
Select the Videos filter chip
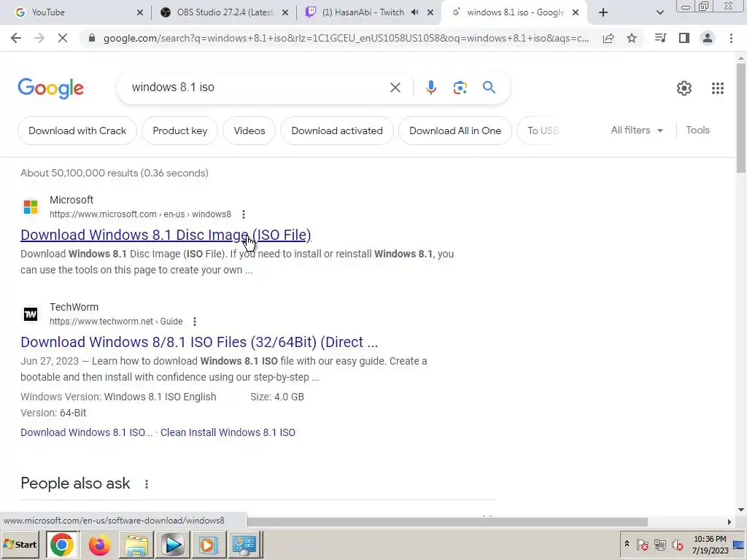(249, 131)
